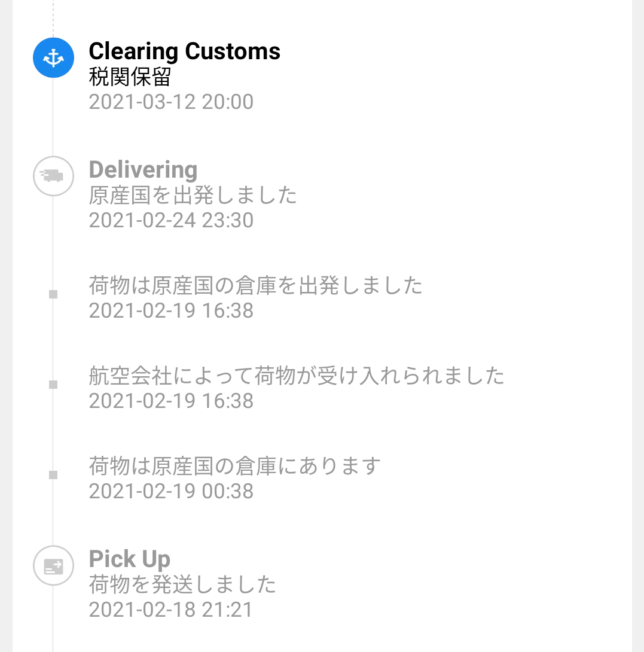644x652 pixels.
Task: Click the gray Delivering truck icon
Action: click(53, 176)
